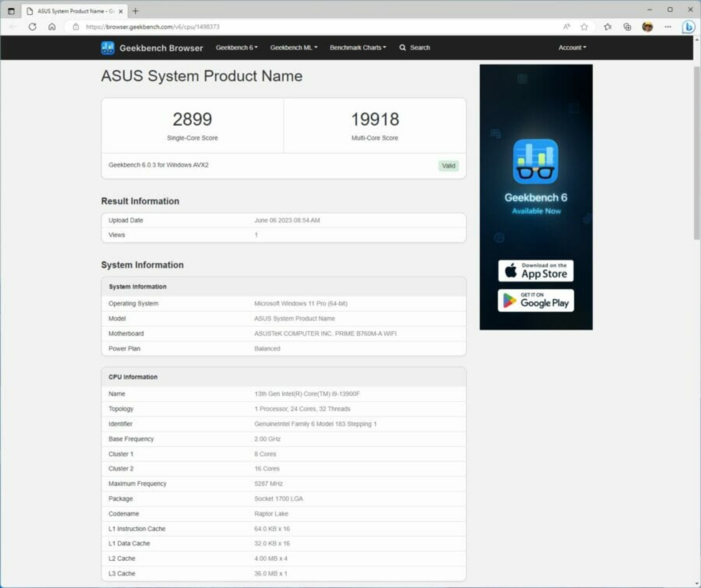The width and height of the screenshot is (701, 588).
Task: Expand the Geekbench 6 dropdown menu
Action: [x=237, y=47]
